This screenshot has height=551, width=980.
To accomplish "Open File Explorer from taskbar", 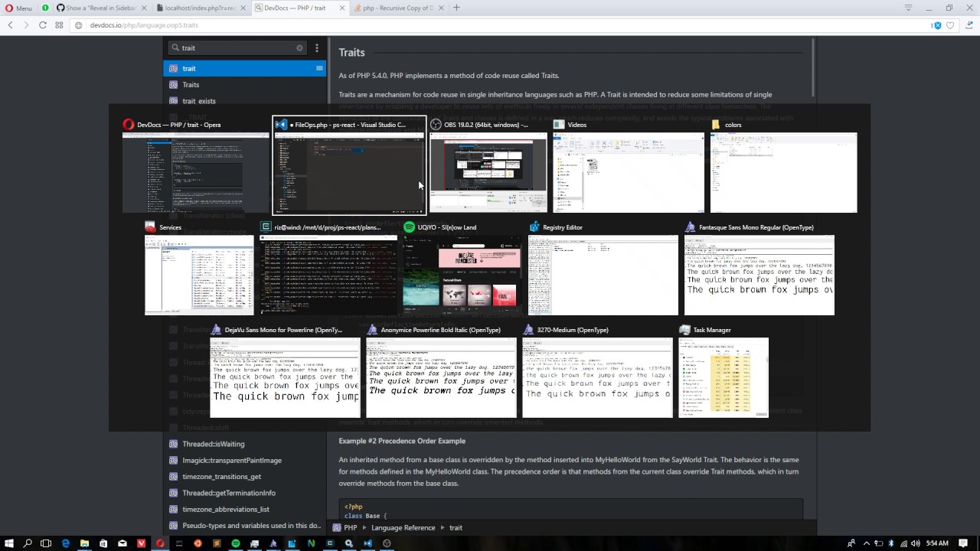I will (84, 543).
